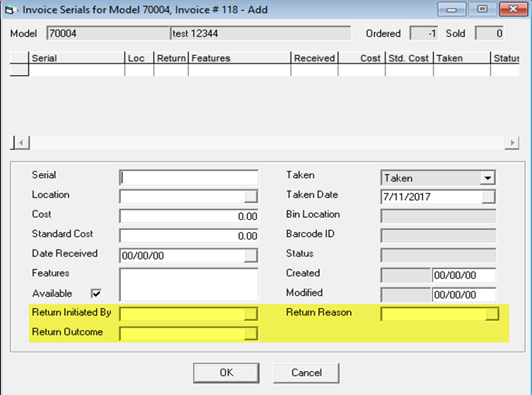Click the Loc column header
This screenshot has width=532, height=395.
point(139,58)
